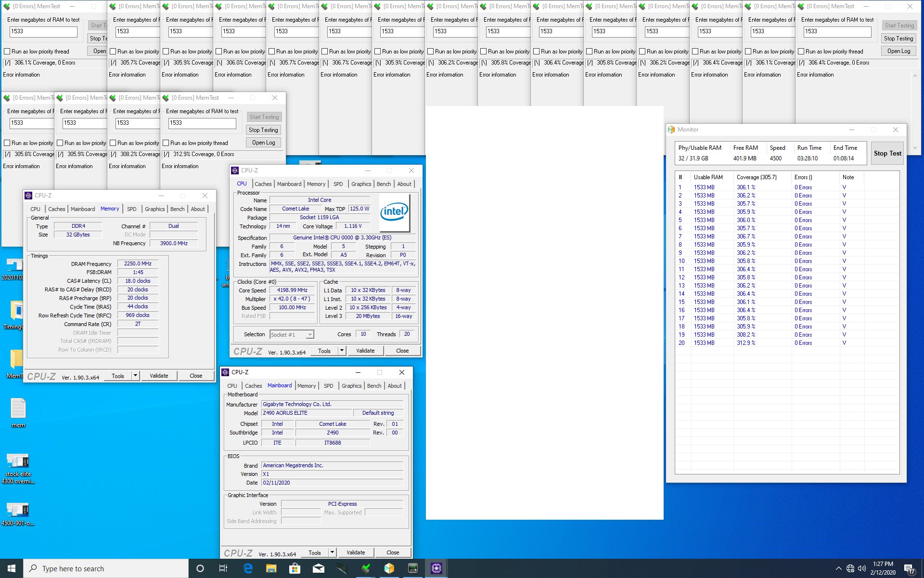Click Stop Testing in 312.9% Coverage MemTest
The height and width of the screenshot is (578, 924).
coord(263,130)
